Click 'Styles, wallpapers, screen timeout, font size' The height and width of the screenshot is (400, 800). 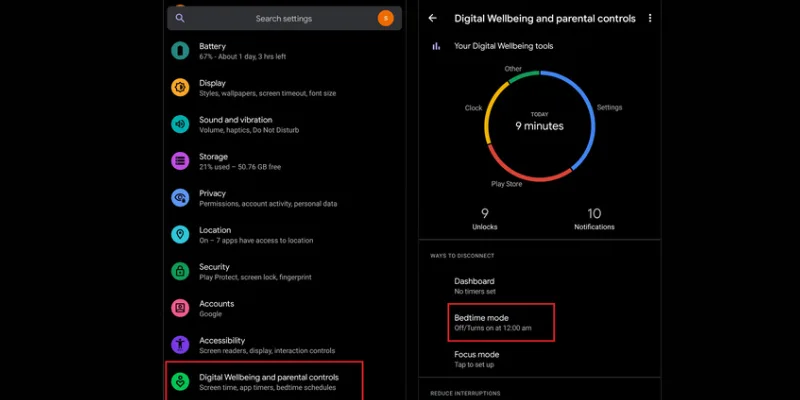point(267,93)
